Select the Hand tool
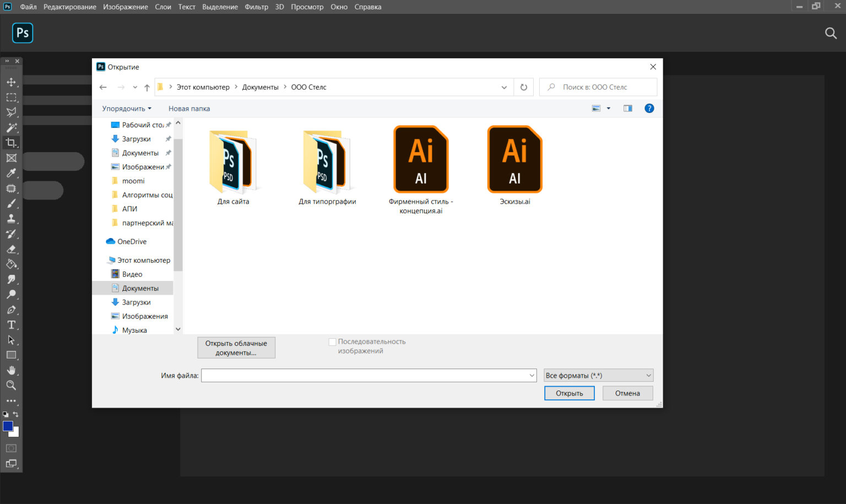Image resolution: width=846 pixels, height=504 pixels. tap(11, 370)
